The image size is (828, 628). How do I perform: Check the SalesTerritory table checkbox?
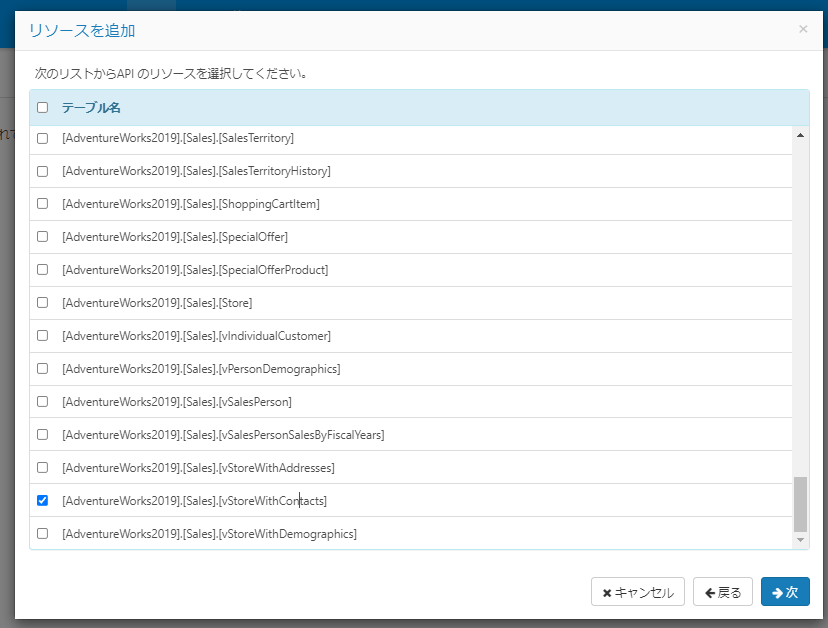tap(42, 138)
